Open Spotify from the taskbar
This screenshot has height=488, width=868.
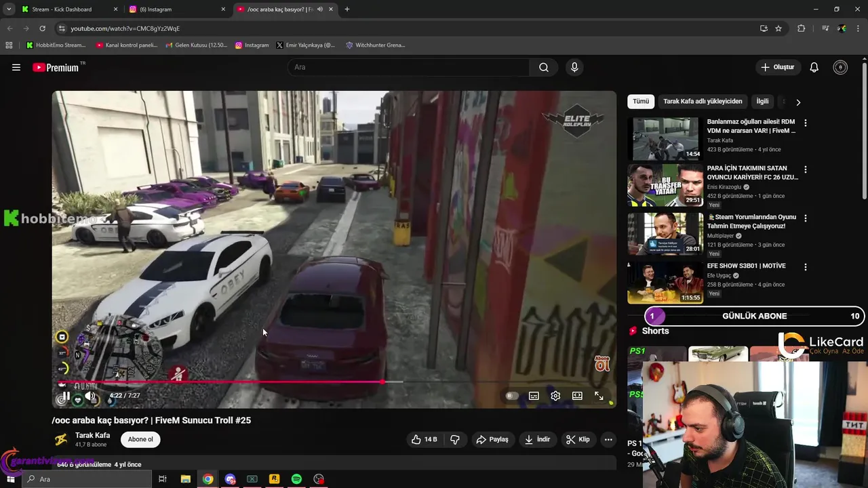click(x=296, y=479)
